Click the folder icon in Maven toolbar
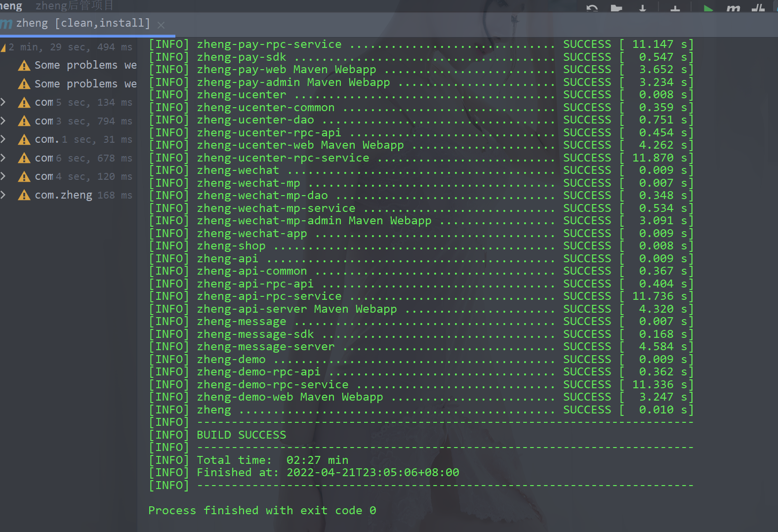778x532 pixels. pyautogui.click(x=616, y=8)
